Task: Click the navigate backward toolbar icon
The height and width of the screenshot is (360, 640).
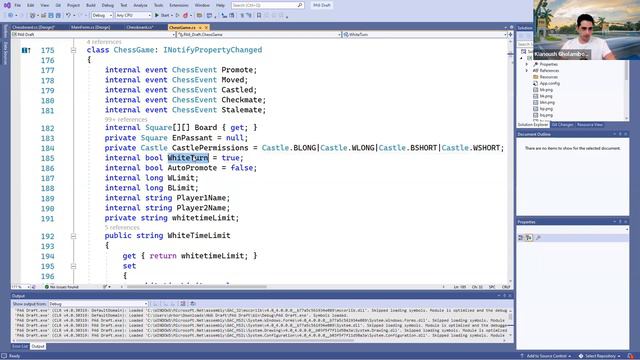Action: pos(11,16)
